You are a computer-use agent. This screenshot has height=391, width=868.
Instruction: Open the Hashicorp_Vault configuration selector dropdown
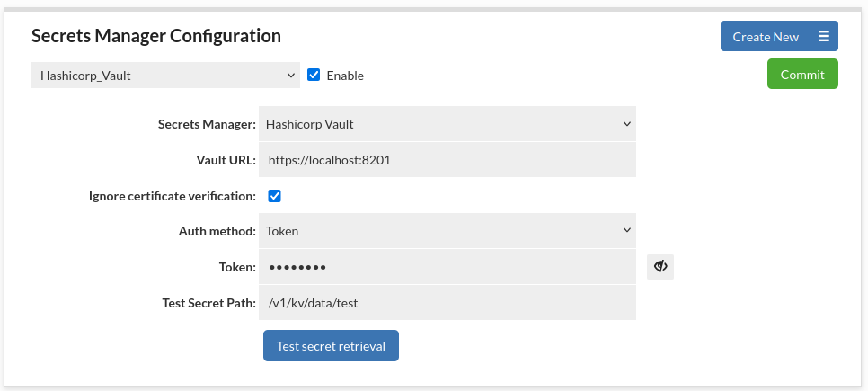tap(165, 76)
